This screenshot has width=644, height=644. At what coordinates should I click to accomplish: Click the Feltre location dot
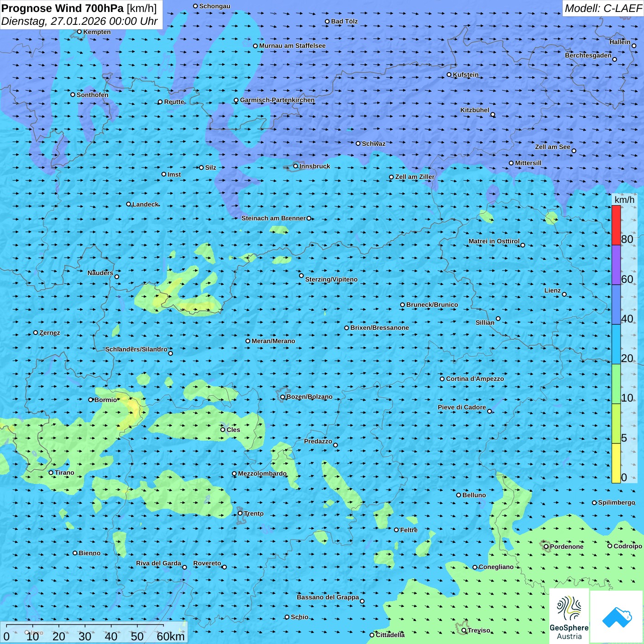pyautogui.click(x=397, y=530)
